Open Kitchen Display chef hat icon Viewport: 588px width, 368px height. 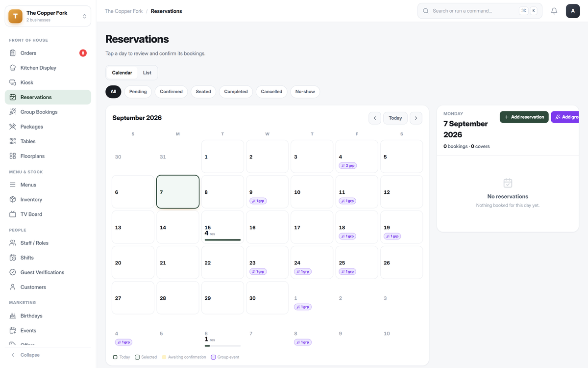[13, 68]
